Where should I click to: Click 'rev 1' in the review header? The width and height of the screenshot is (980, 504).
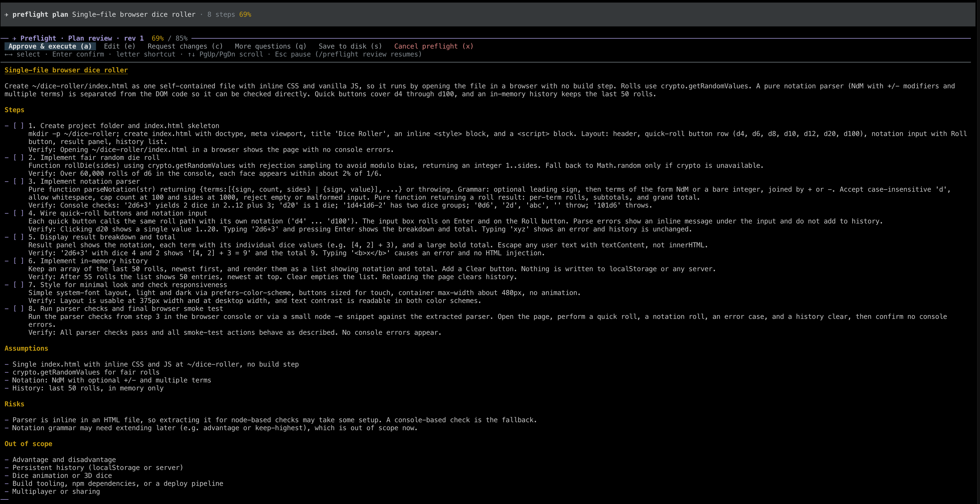134,38
